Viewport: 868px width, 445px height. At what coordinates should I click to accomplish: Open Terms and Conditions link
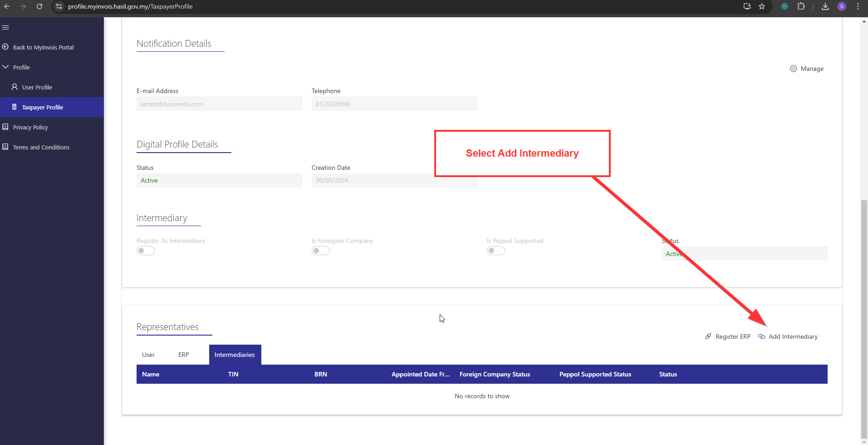coord(41,147)
